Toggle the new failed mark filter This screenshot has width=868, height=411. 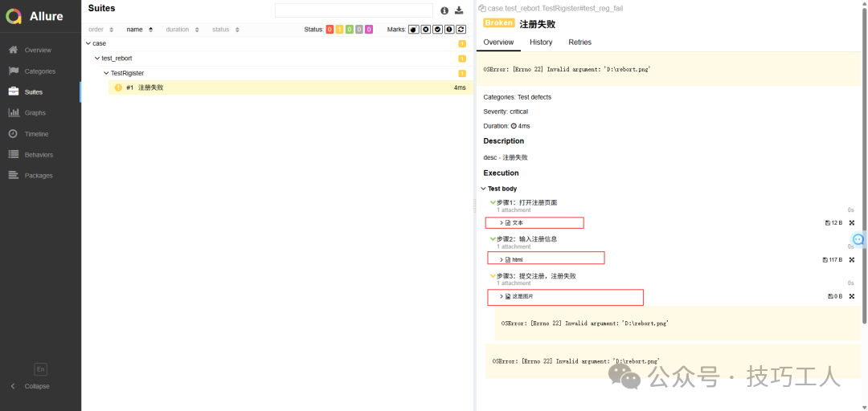[x=426, y=30]
